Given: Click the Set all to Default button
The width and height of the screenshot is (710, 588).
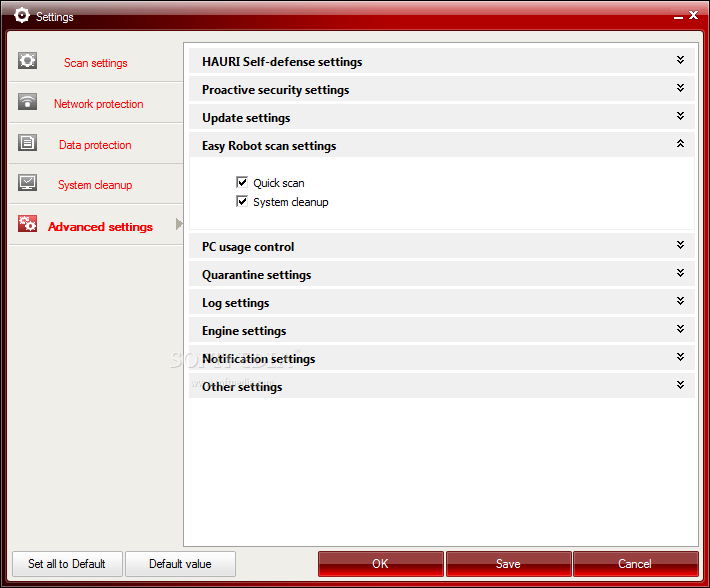Looking at the screenshot, I should pyautogui.click(x=67, y=564).
